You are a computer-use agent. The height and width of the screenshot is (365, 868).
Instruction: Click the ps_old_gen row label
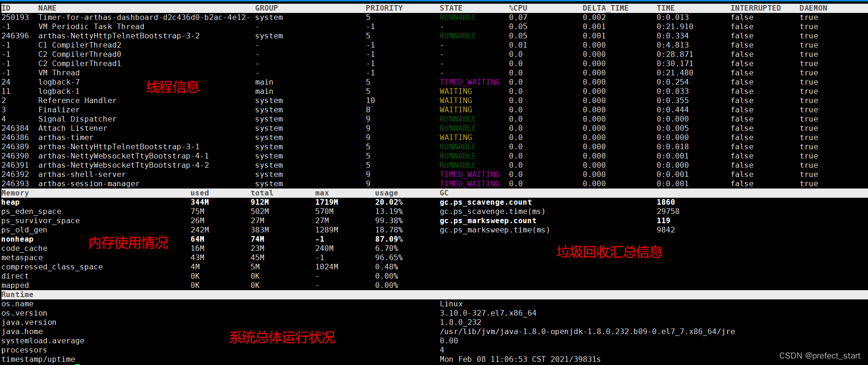pyautogui.click(x=24, y=230)
